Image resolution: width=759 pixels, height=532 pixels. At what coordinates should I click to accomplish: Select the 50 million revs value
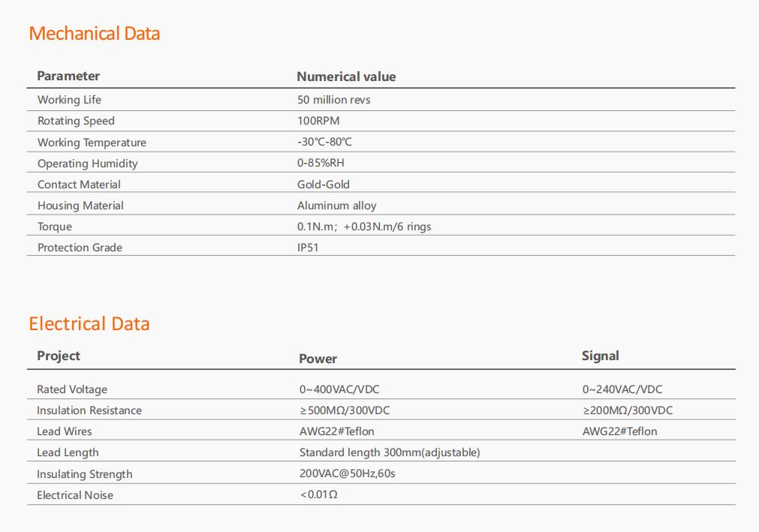[x=333, y=100]
